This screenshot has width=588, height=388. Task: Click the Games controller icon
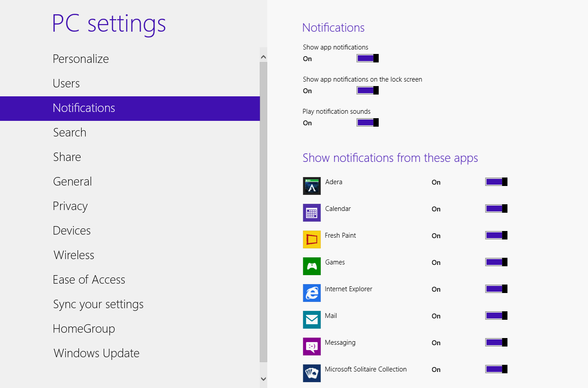coord(312,266)
